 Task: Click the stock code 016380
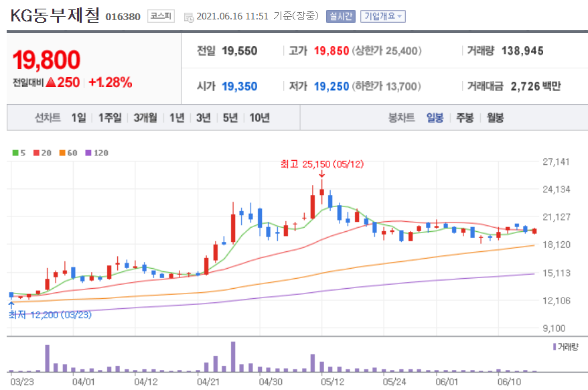coord(123,17)
